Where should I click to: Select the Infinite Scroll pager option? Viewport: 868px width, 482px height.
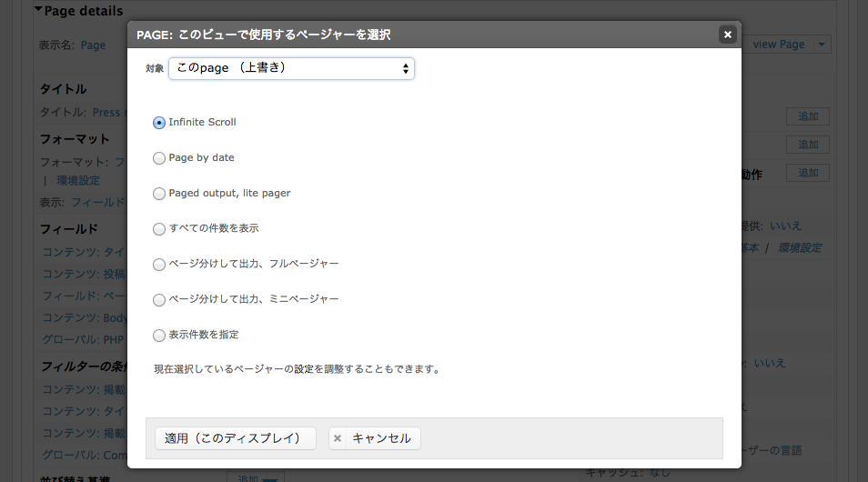click(159, 123)
